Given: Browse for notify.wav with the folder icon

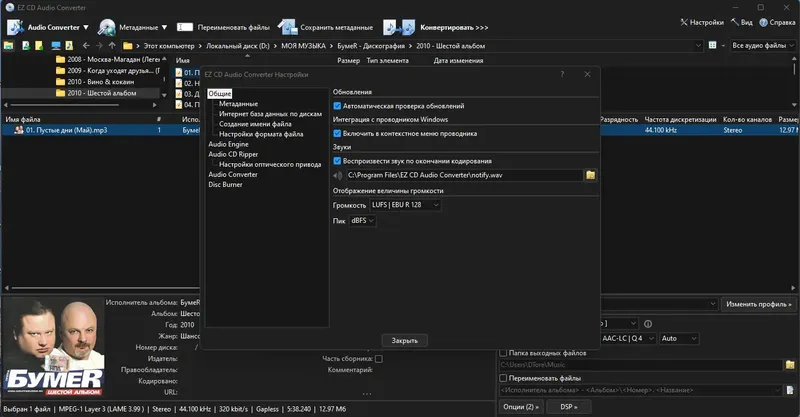Looking at the screenshot, I should (590, 175).
